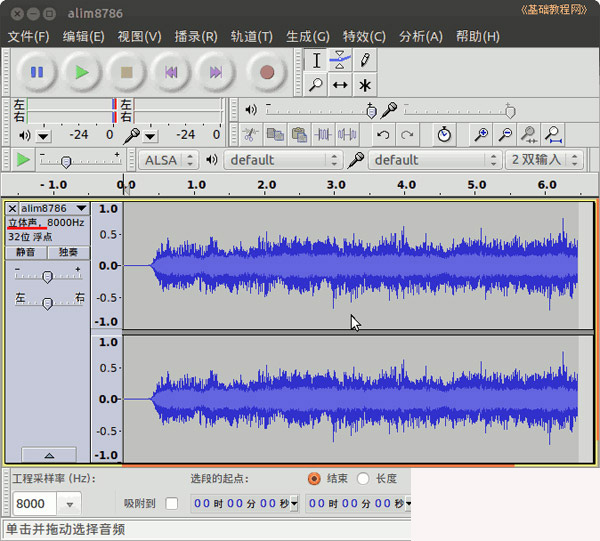Skip to start of the project
Viewport: 600px width, 541px height.
[171, 72]
